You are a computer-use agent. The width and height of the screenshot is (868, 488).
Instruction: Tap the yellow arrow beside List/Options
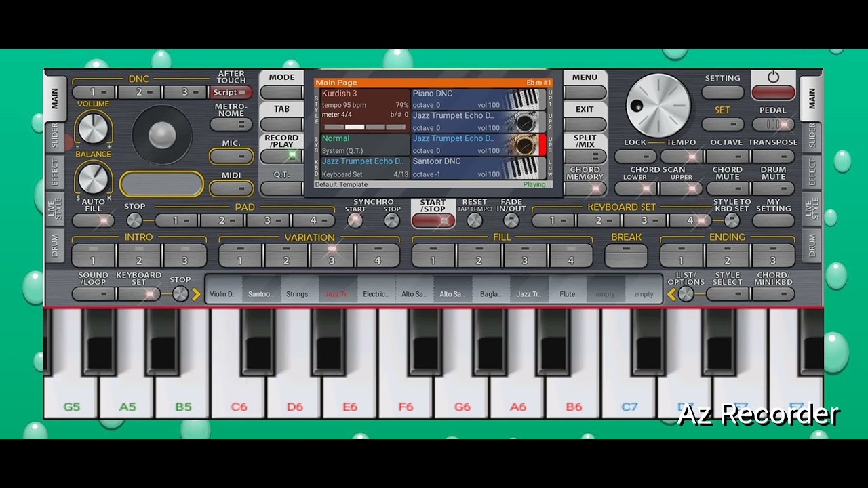[672, 294]
